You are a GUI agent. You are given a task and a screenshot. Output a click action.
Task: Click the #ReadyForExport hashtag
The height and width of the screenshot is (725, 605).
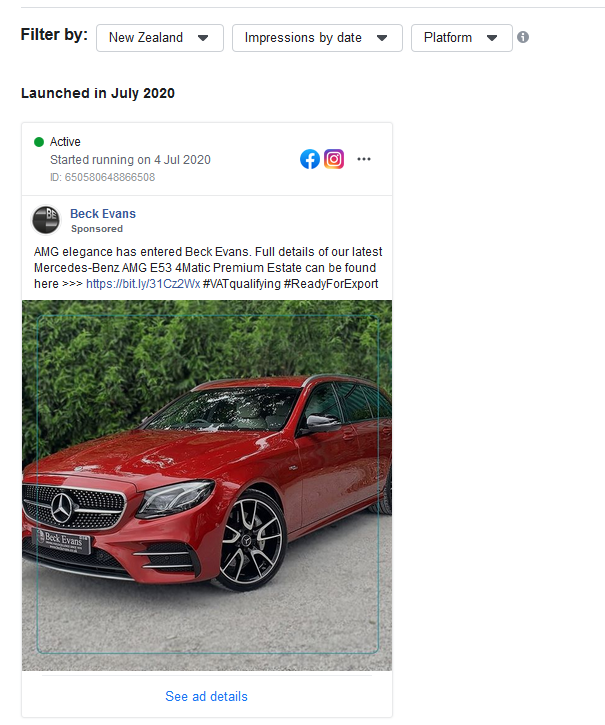(x=331, y=283)
